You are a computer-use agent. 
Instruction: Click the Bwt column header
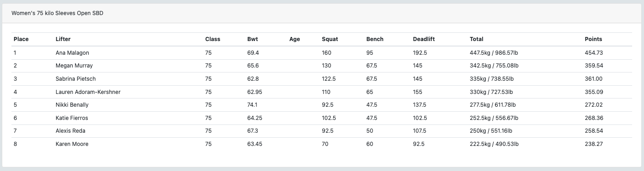click(252, 39)
